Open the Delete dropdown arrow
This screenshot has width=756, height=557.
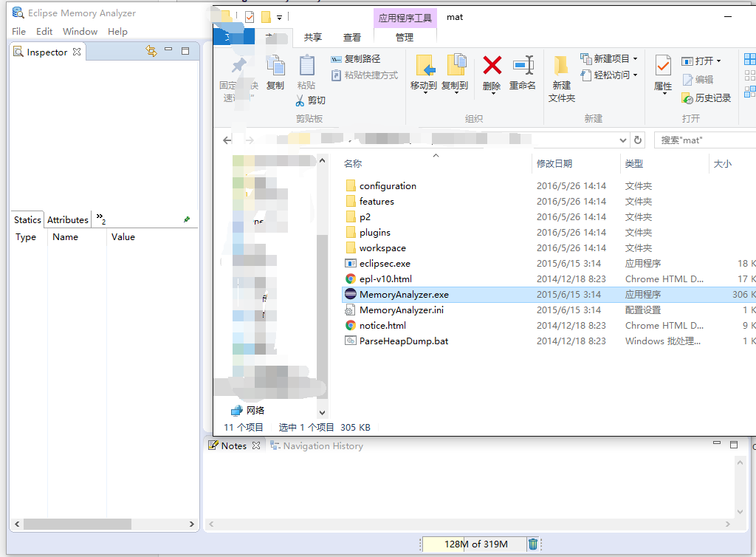(x=492, y=92)
